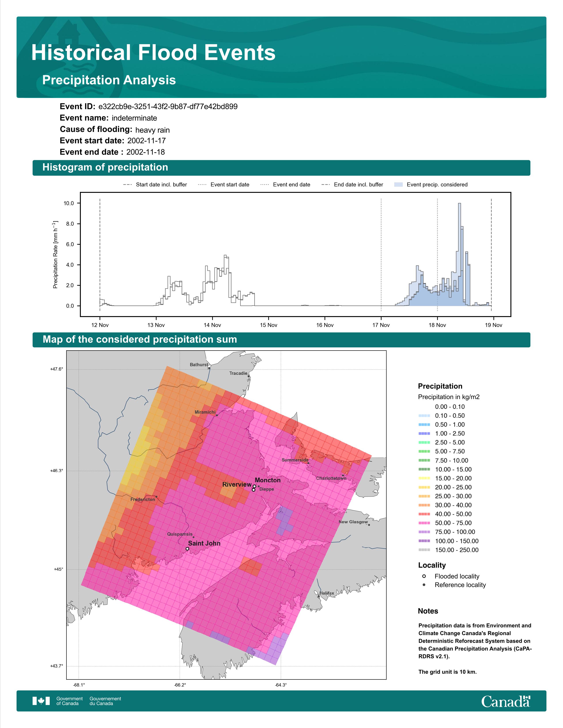Click the Tracadie reference locality dot
Image resolution: width=563 pixels, height=728 pixels.
(x=249, y=376)
